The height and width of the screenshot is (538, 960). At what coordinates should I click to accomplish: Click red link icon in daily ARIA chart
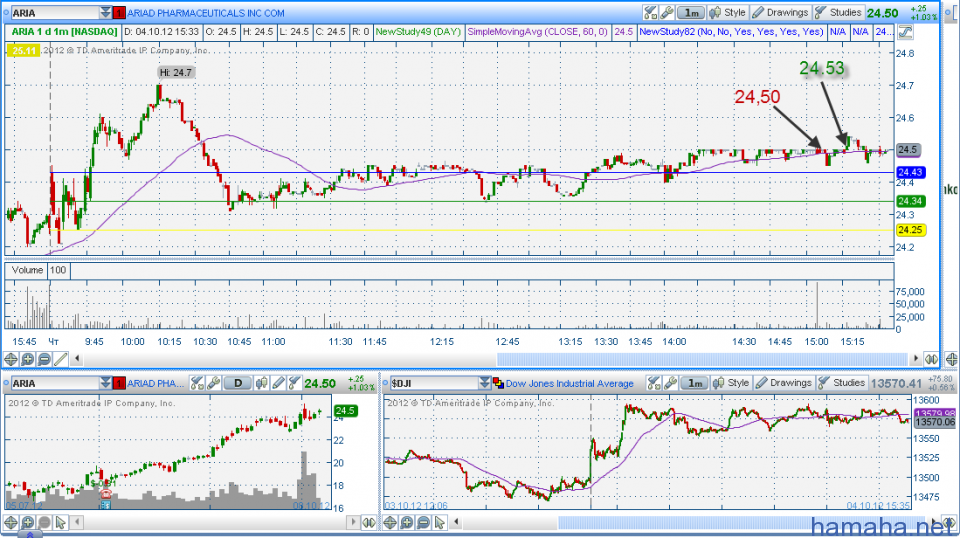(119, 383)
